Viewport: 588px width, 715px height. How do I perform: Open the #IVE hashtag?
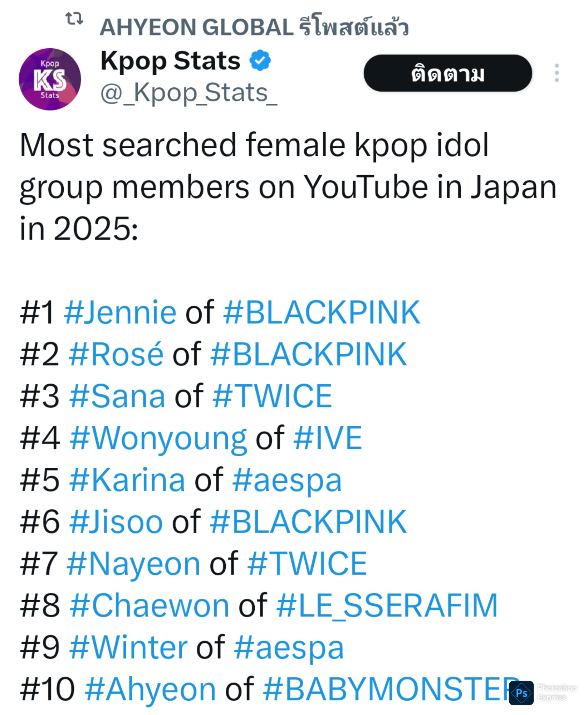(x=328, y=438)
